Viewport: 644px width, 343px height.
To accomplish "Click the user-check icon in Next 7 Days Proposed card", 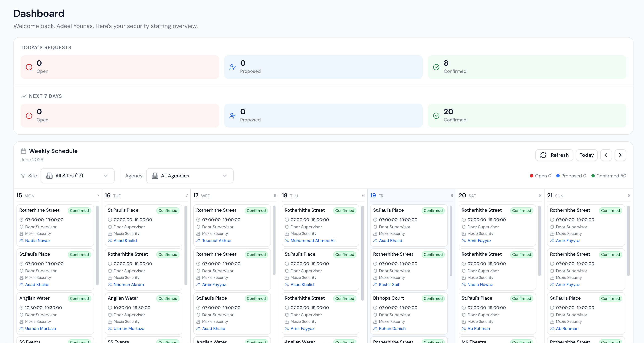I will pos(232,116).
